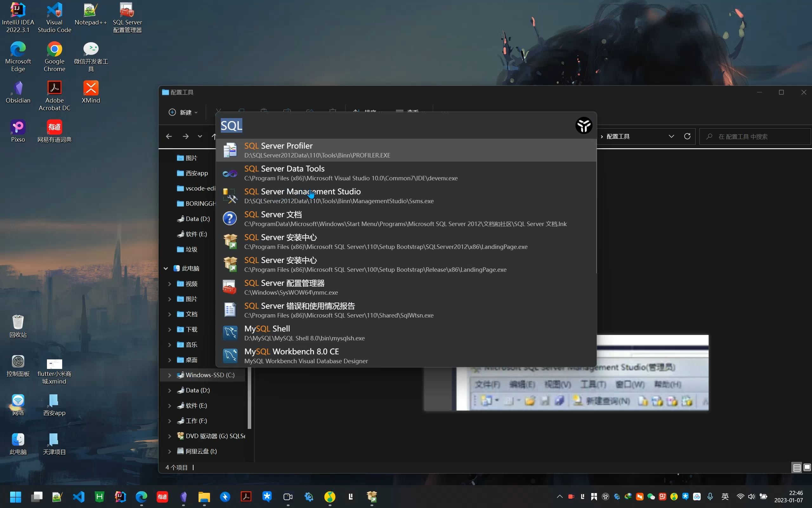
Task: Open SQL Server 文档 search result
Action: point(406,219)
